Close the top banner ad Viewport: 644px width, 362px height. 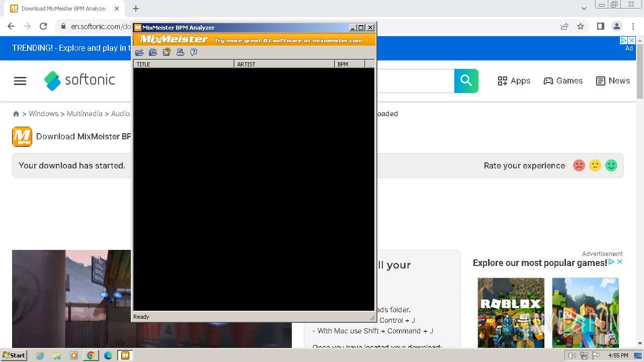[632, 40]
